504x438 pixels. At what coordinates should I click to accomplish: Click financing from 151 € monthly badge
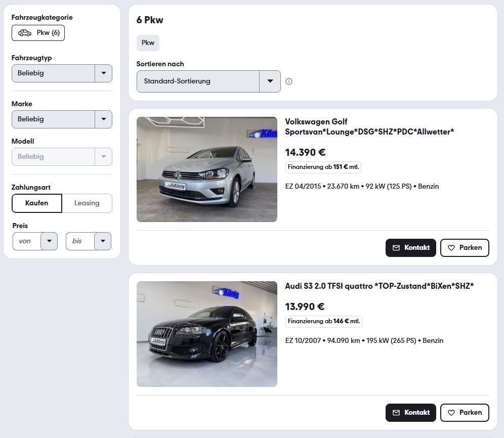323,167
